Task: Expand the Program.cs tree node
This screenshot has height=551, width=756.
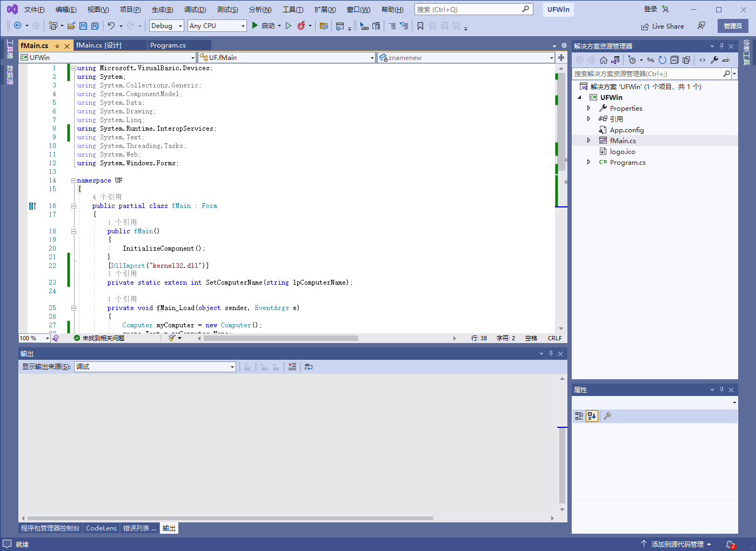Action: (x=588, y=162)
